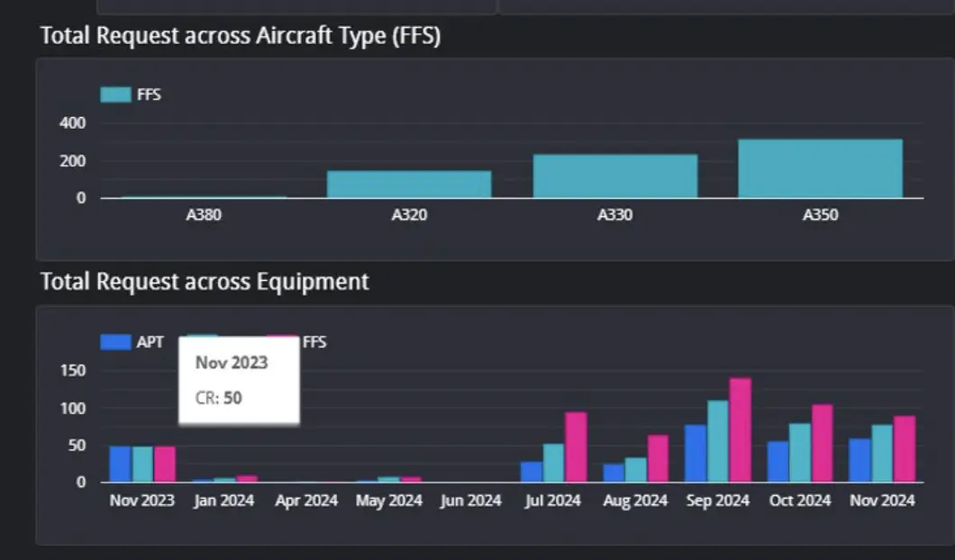This screenshot has width=955, height=560.
Task: Click the y-axis tick labeled 50
Action: click(77, 446)
